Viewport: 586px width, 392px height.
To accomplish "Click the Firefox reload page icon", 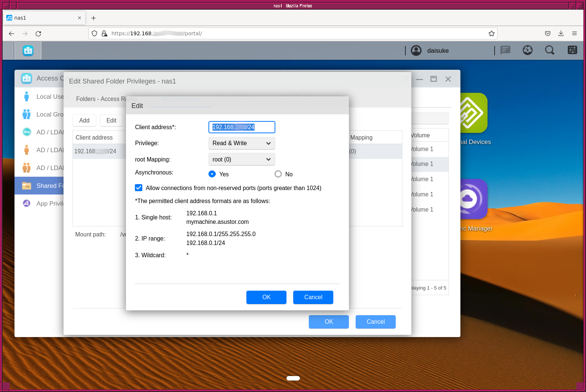I will (38, 33).
